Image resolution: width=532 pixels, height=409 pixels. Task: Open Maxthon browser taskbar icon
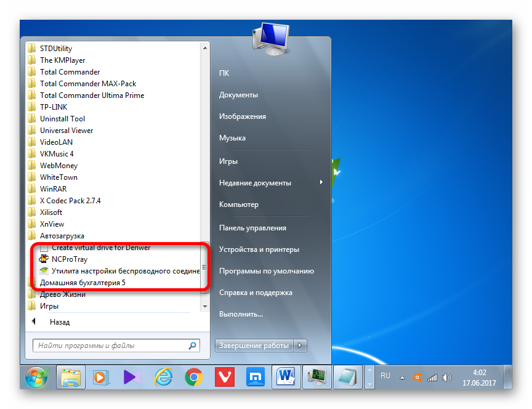pyautogui.click(x=255, y=377)
